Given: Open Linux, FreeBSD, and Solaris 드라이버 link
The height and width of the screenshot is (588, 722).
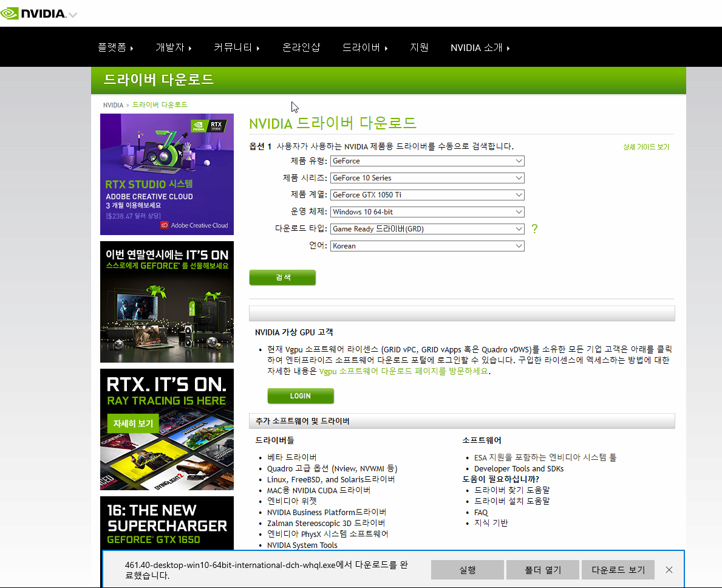Looking at the screenshot, I should tap(330, 479).
